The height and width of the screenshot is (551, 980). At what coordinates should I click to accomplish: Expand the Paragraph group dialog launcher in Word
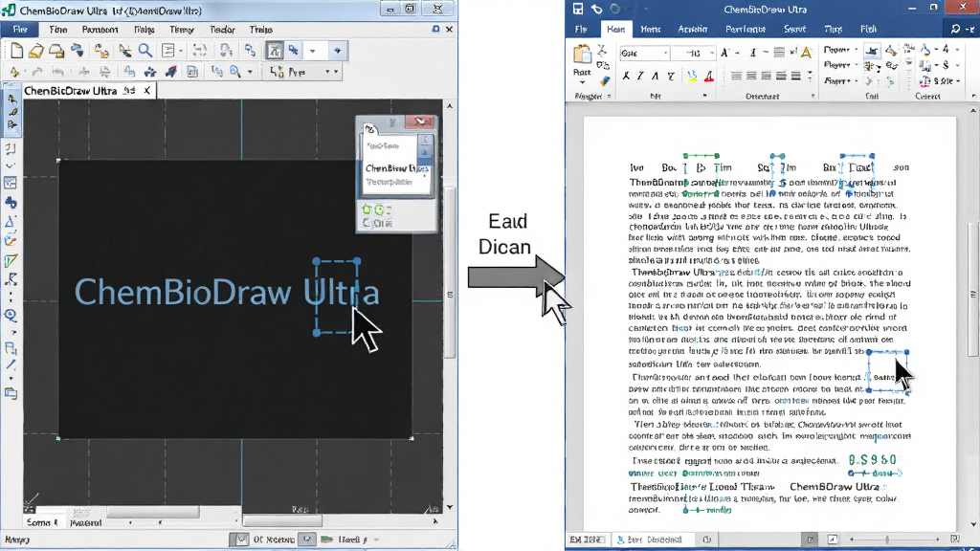click(813, 97)
